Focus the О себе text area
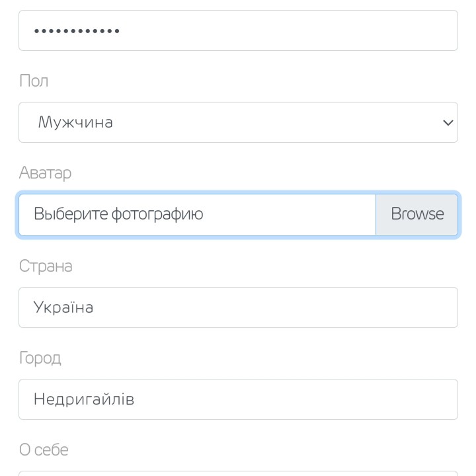This screenshot has width=476, height=476. tap(238, 473)
